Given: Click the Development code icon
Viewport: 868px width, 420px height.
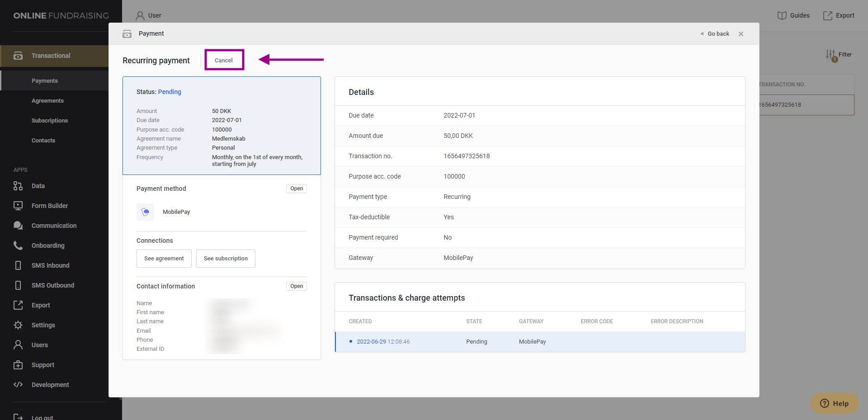Looking at the screenshot, I should pyautogui.click(x=18, y=385).
